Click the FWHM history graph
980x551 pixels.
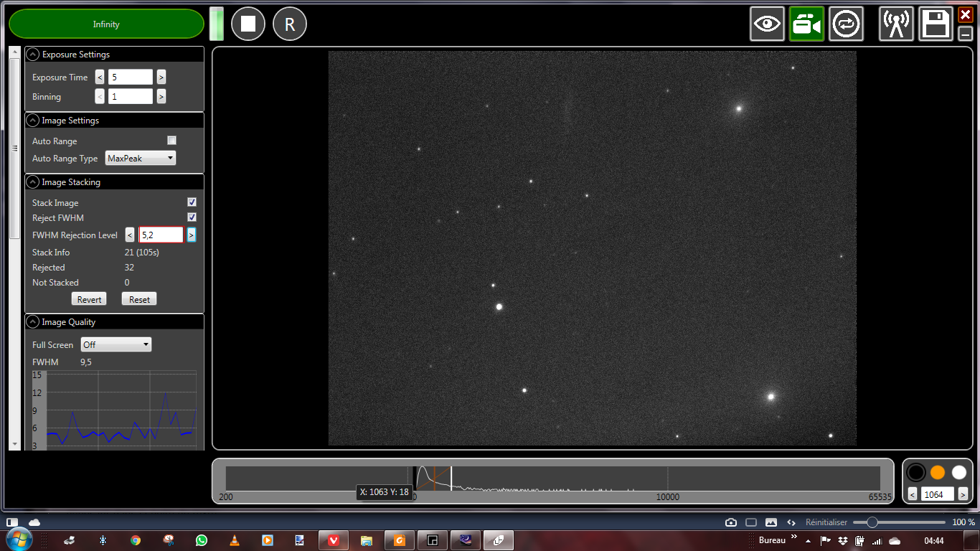[x=114, y=410]
